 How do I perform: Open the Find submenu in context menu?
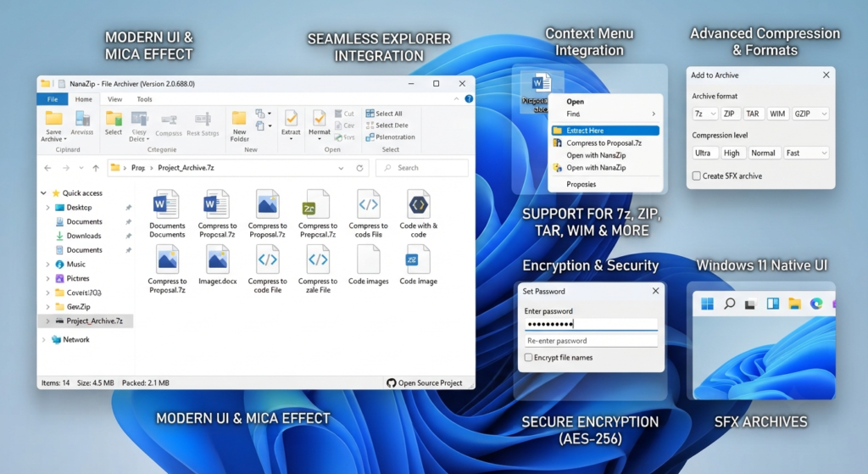click(x=605, y=114)
